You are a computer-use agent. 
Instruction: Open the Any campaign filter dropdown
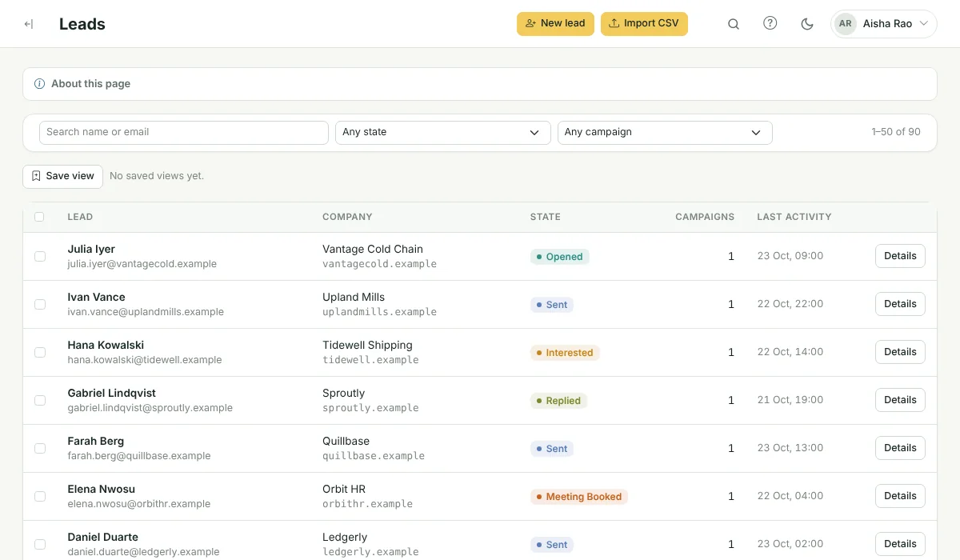point(665,132)
